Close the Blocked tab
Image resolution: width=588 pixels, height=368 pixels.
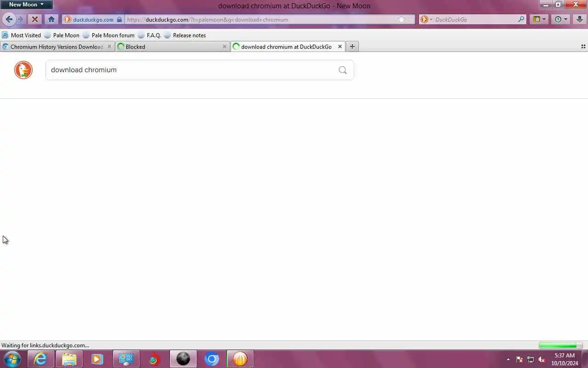click(x=225, y=46)
